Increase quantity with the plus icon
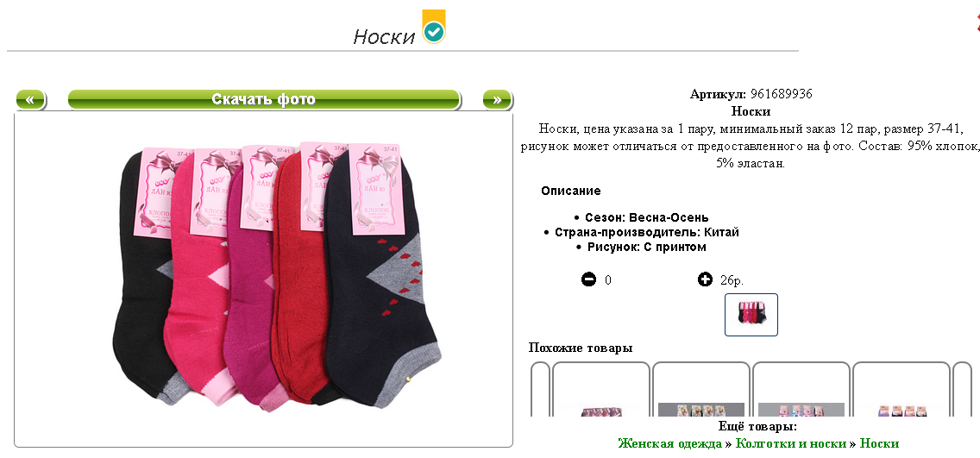 click(x=705, y=279)
